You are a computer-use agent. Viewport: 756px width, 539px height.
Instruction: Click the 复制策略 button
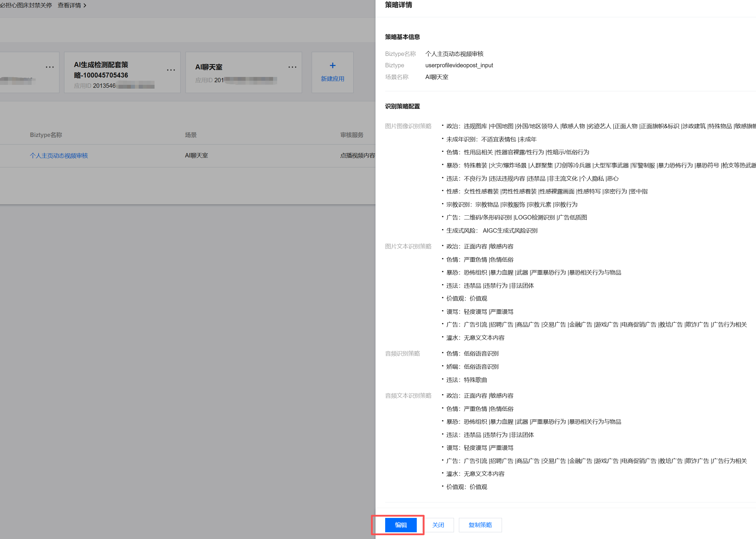(x=480, y=525)
